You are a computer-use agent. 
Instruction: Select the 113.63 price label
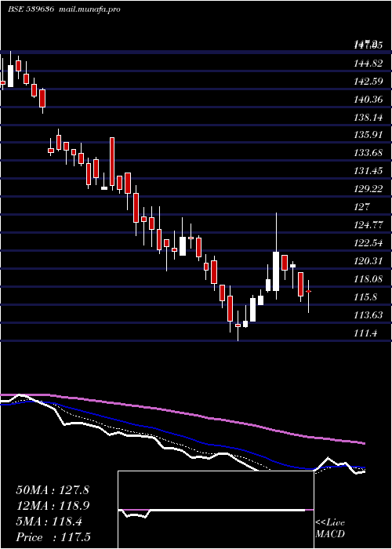pyautogui.click(x=368, y=315)
